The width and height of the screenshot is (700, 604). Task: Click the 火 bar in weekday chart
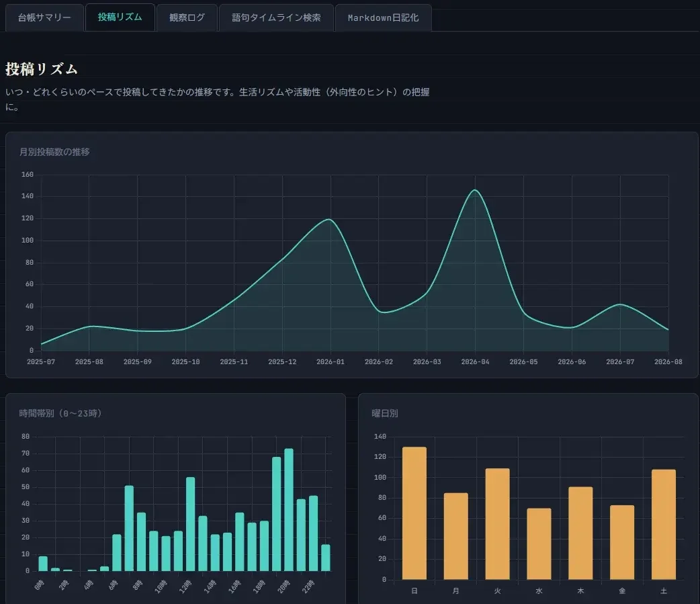pos(497,524)
